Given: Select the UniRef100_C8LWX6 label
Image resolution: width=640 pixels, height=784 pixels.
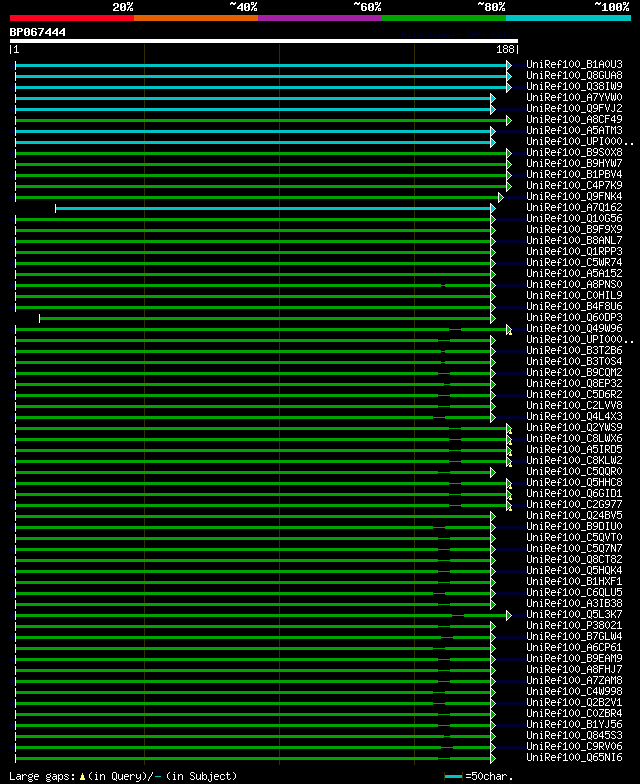Looking at the screenshot, I should point(574,438).
